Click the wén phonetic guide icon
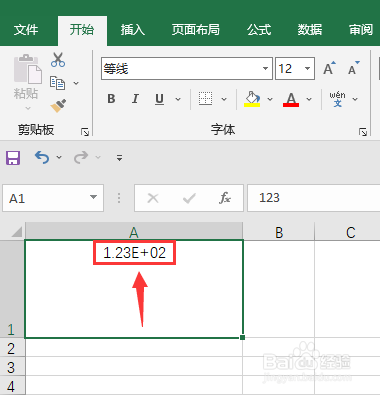 coord(337,99)
